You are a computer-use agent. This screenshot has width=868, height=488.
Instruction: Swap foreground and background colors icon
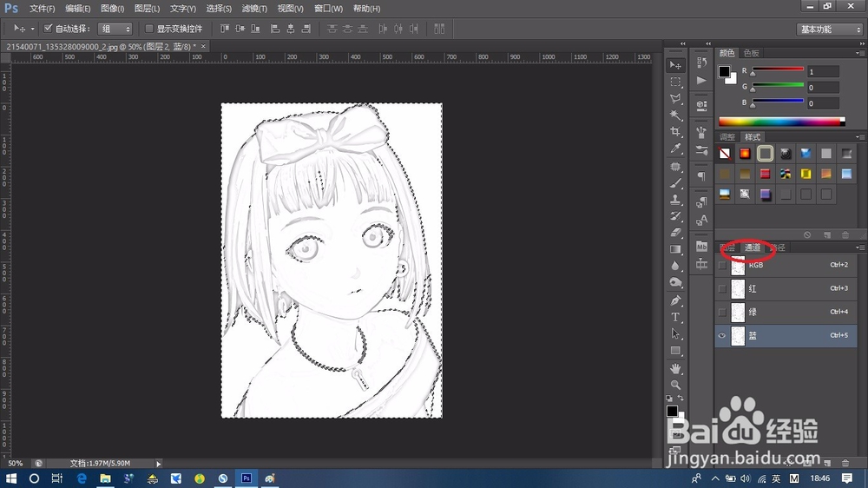681,399
